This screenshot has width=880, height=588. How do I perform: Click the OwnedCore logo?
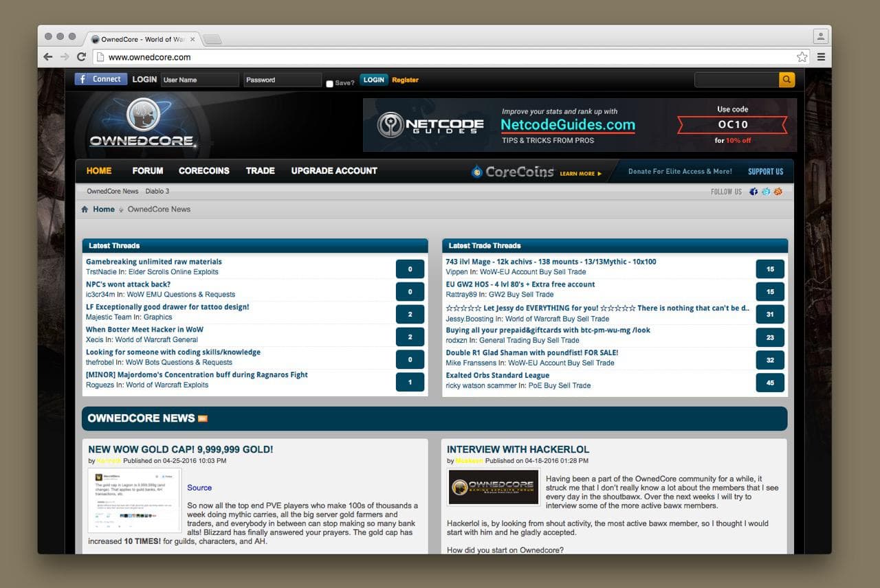(x=143, y=125)
